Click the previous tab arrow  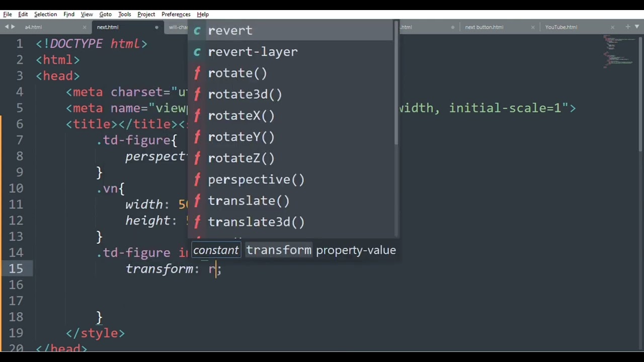click(7, 27)
